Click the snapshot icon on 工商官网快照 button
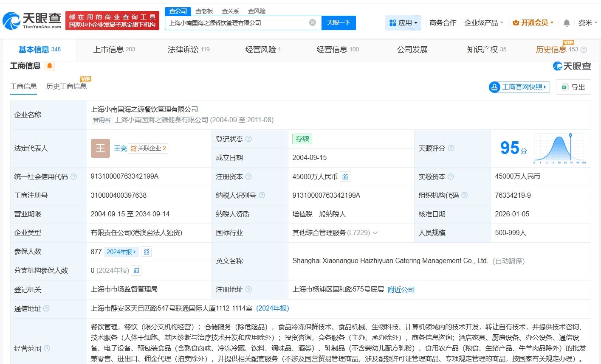 (494, 87)
